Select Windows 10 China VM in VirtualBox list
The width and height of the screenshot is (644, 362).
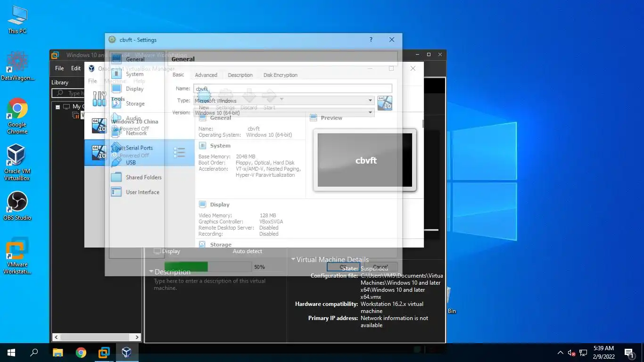tap(140, 125)
